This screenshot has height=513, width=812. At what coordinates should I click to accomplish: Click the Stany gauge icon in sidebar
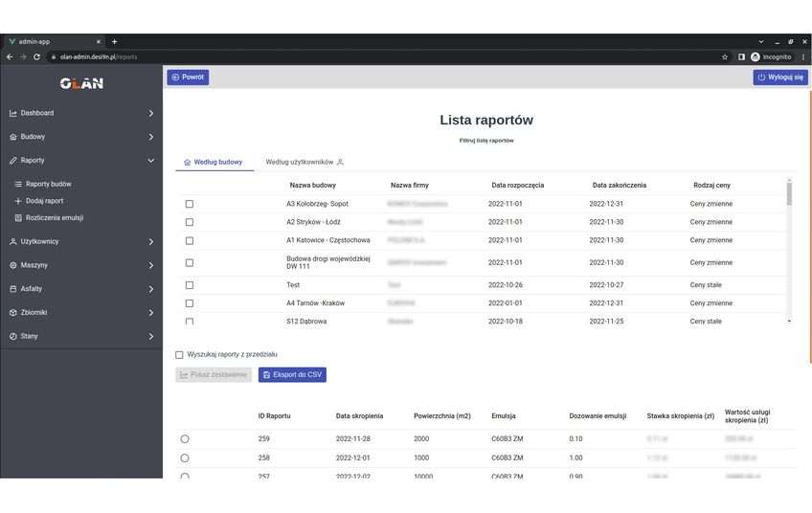tap(13, 337)
